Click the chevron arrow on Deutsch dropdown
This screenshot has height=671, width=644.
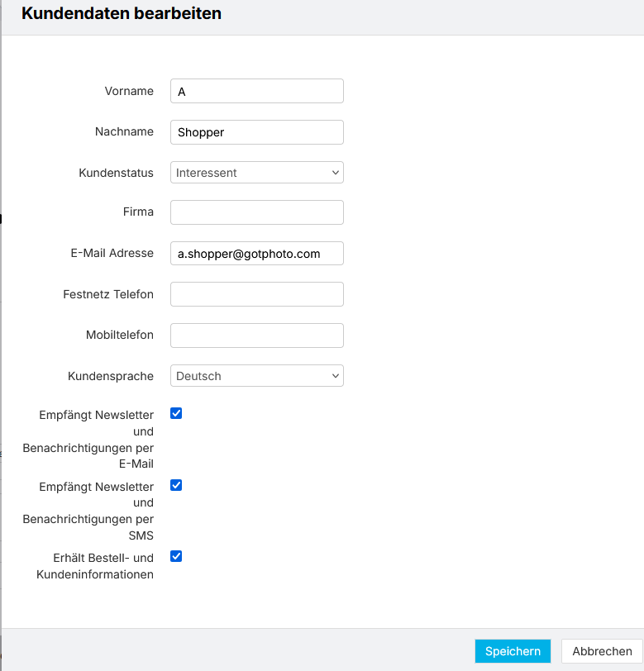pos(336,376)
